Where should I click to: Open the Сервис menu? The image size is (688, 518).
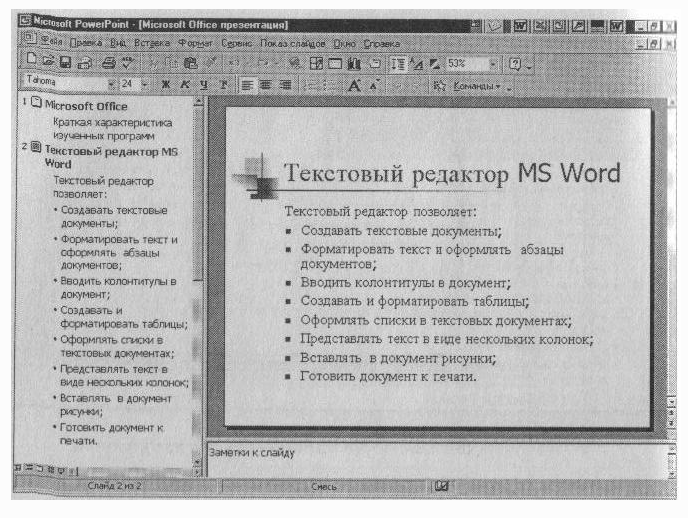click(237, 43)
